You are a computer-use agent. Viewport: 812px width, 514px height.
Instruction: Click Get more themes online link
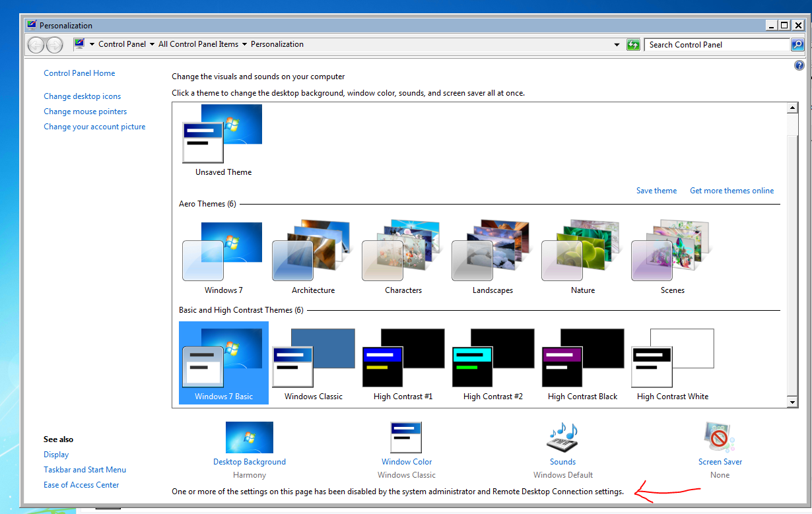point(731,191)
